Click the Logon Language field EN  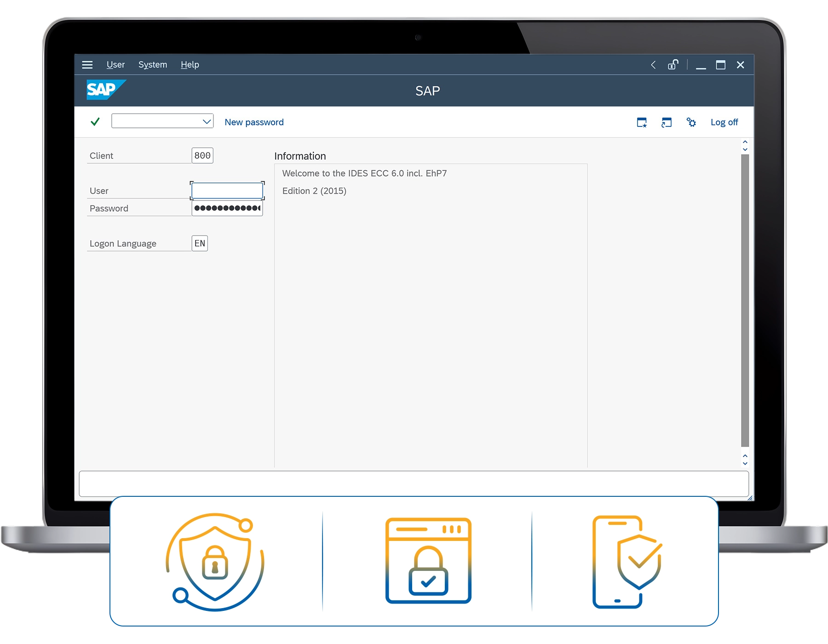[x=200, y=243]
